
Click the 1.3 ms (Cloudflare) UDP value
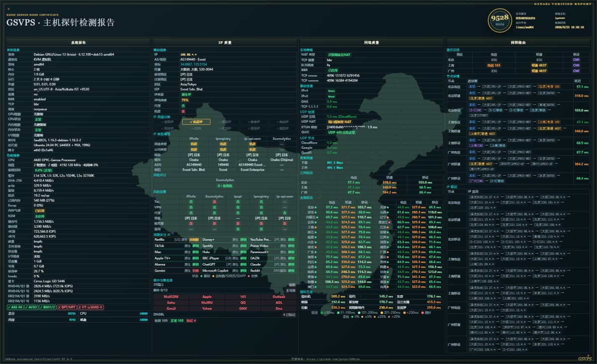pyautogui.click(x=342, y=116)
